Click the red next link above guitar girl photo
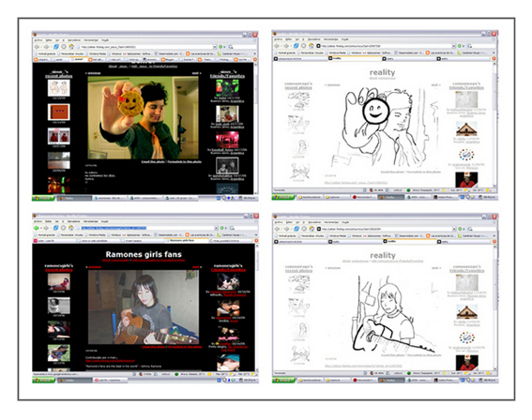Viewport: 532px width, 420px height. 196,267
